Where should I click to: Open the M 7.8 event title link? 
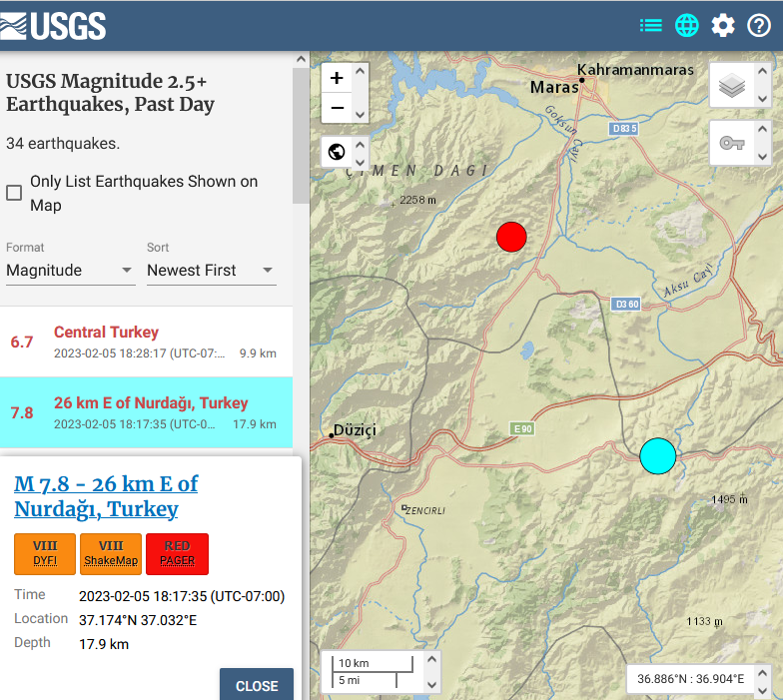click(x=106, y=496)
